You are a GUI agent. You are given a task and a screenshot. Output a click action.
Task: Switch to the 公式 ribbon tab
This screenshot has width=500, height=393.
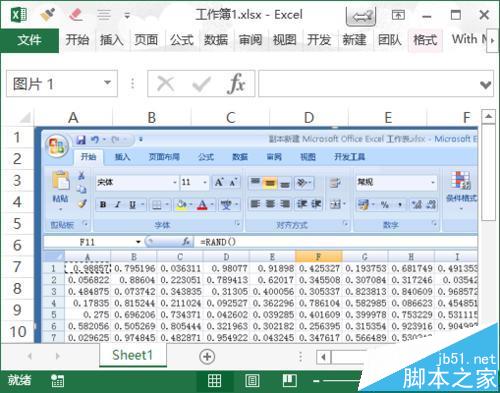tap(182, 40)
